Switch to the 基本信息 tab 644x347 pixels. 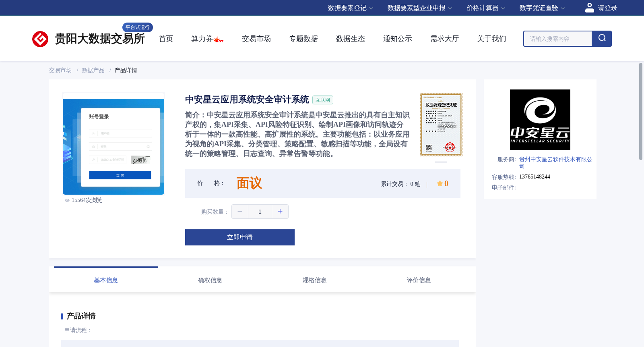click(x=106, y=280)
